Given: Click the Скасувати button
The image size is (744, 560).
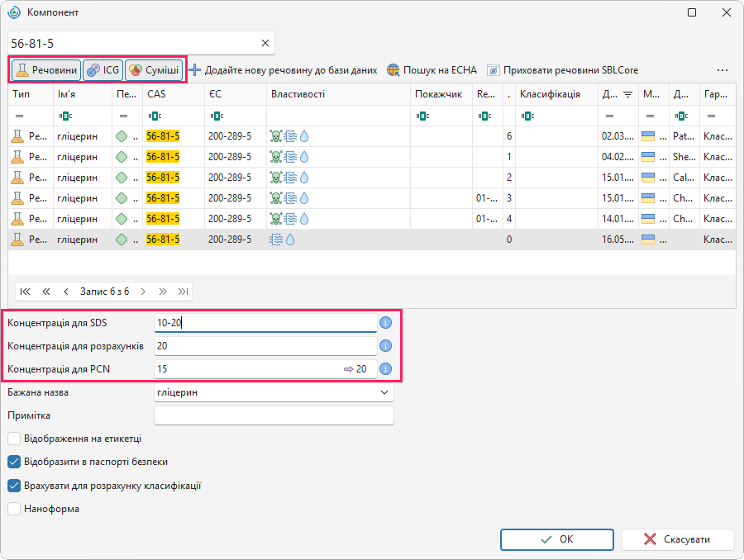Looking at the screenshot, I should 678,539.
